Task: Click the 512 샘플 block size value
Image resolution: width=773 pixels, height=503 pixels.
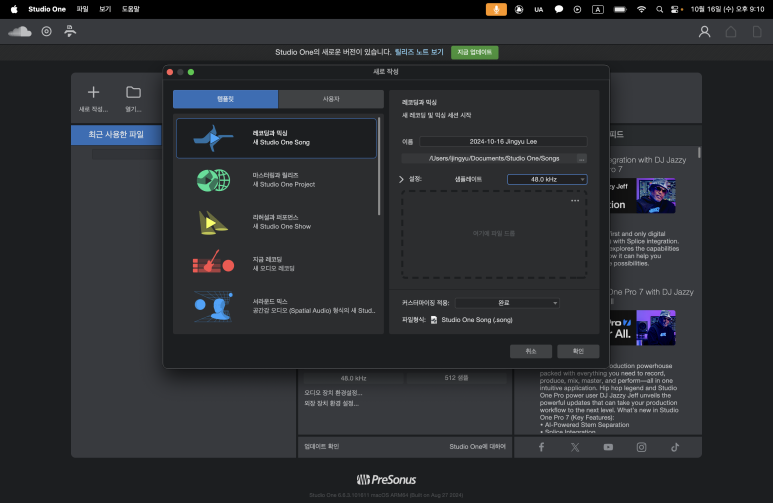Action: [457, 378]
